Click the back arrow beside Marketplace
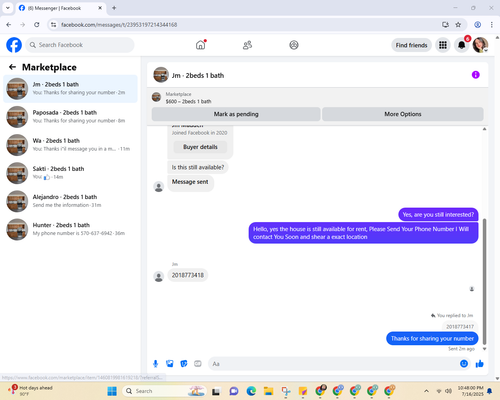The height and width of the screenshot is (400, 500). tap(12, 67)
